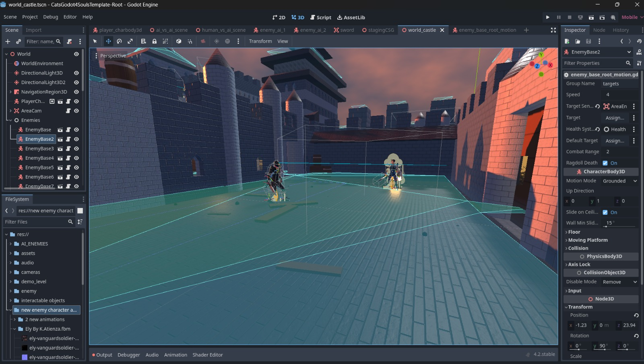Open the Shader Editor panel
The image size is (644, 364).
[208, 355]
